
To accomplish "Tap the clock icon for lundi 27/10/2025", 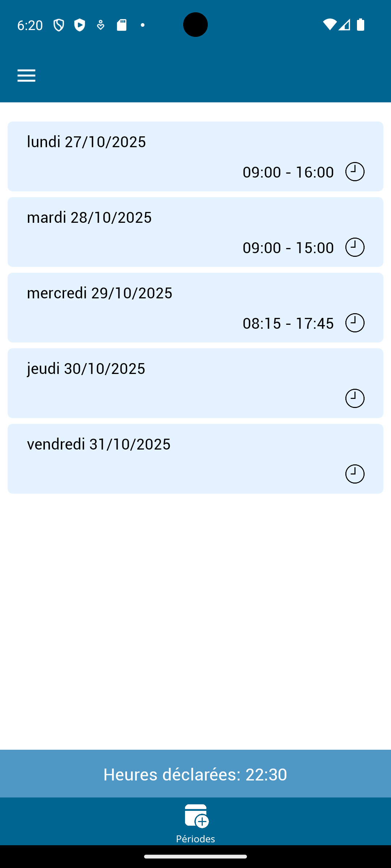I will [355, 171].
